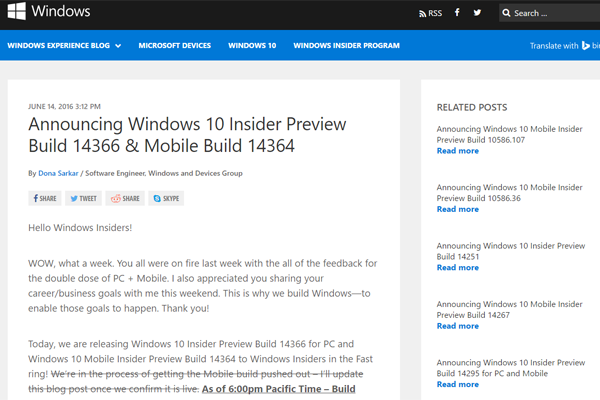
Task: Open the Microsoft Devices menu item
Action: pyautogui.click(x=174, y=46)
